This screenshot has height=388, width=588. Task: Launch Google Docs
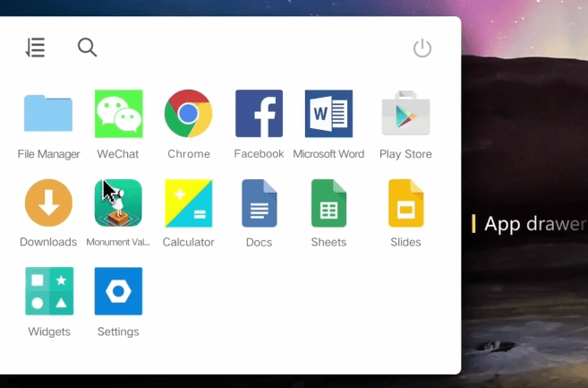click(x=260, y=203)
